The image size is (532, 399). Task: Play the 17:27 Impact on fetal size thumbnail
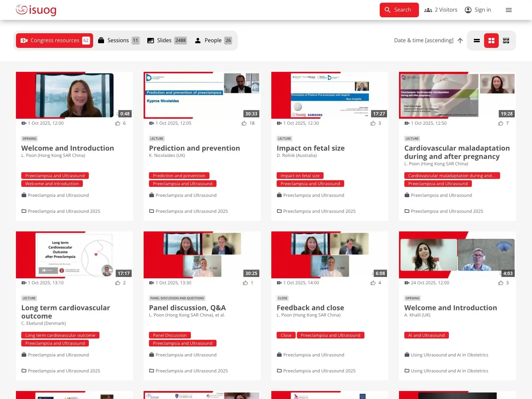(330, 95)
